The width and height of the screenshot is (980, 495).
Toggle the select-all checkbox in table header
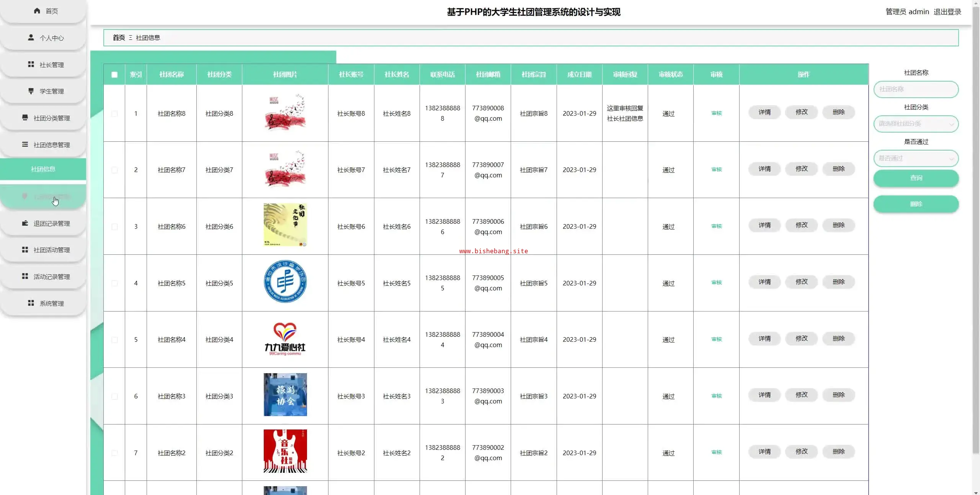click(114, 75)
